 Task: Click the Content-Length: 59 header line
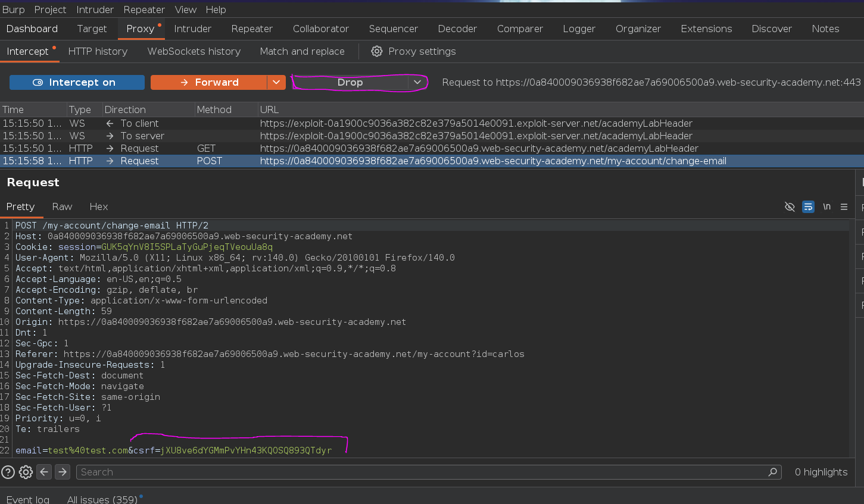click(x=64, y=311)
